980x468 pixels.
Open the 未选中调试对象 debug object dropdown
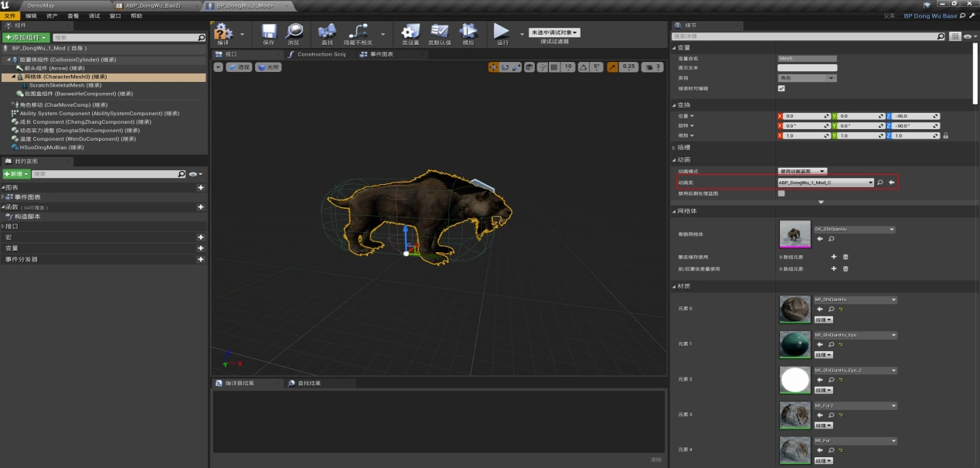point(555,32)
